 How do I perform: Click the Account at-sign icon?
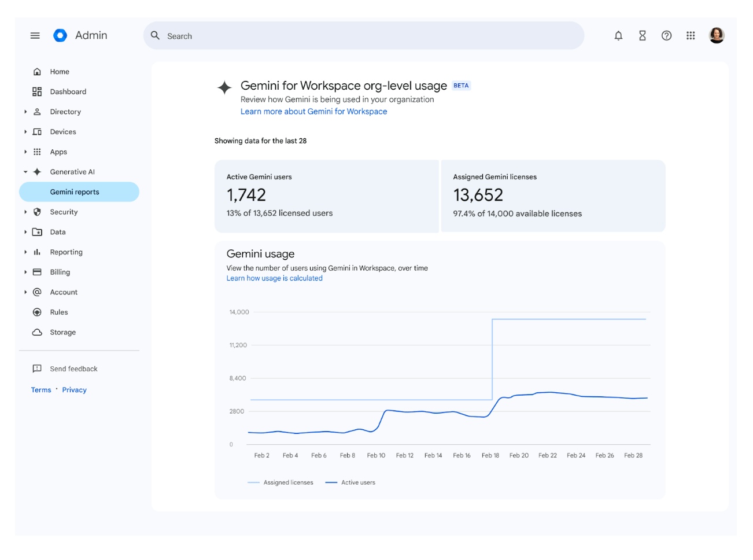point(37,292)
